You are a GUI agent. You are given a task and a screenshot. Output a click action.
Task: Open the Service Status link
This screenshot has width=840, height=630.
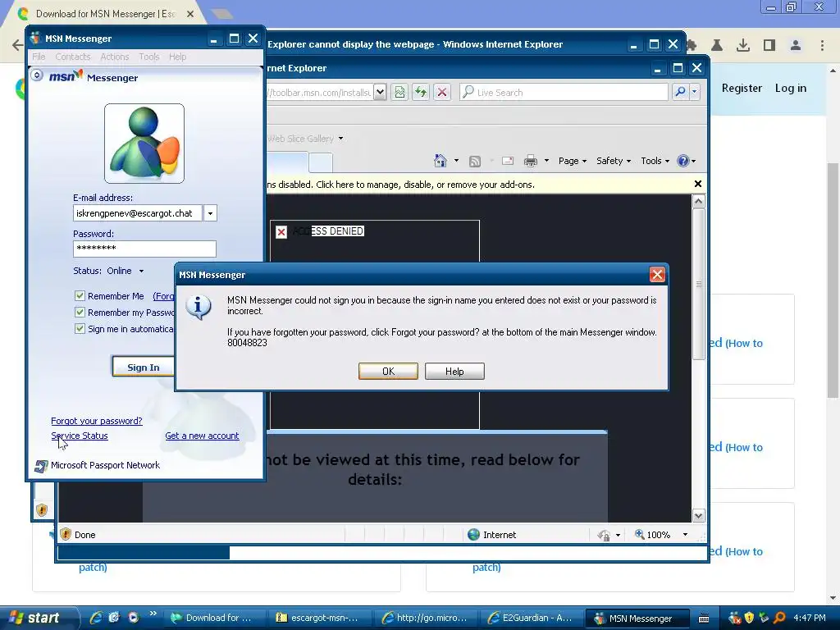coord(80,436)
